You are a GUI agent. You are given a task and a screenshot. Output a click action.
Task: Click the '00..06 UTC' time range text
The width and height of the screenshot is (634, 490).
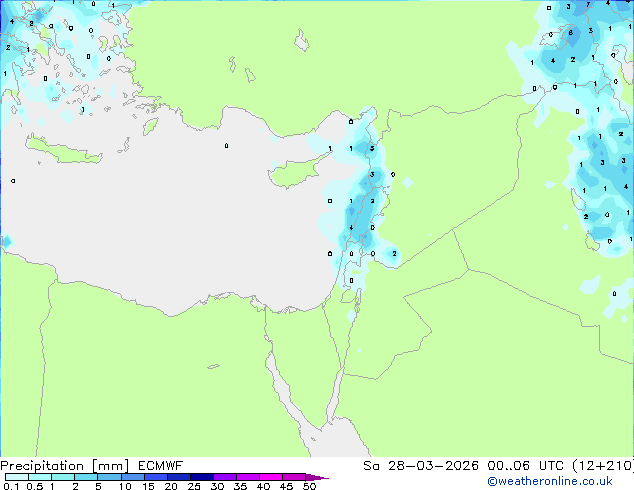point(525,466)
